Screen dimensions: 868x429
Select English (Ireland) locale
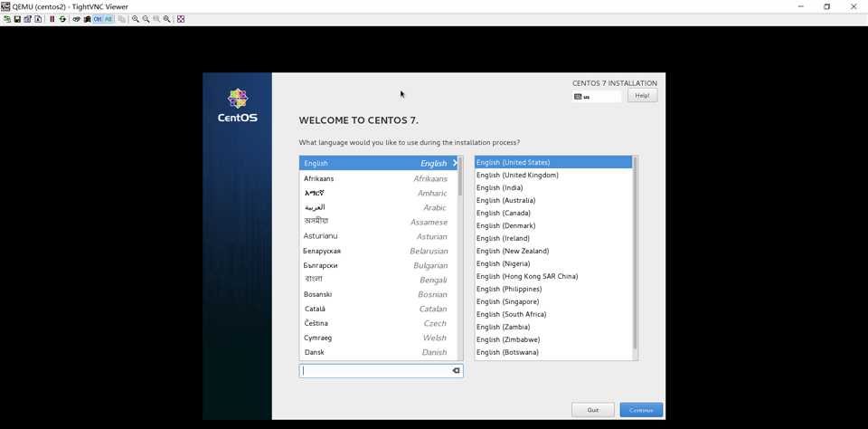coord(553,238)
